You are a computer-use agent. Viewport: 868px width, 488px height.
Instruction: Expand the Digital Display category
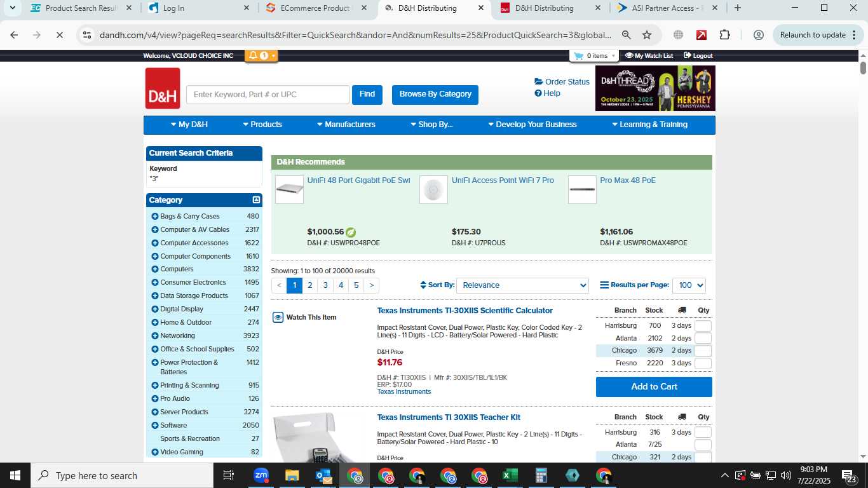coord(154,309)
